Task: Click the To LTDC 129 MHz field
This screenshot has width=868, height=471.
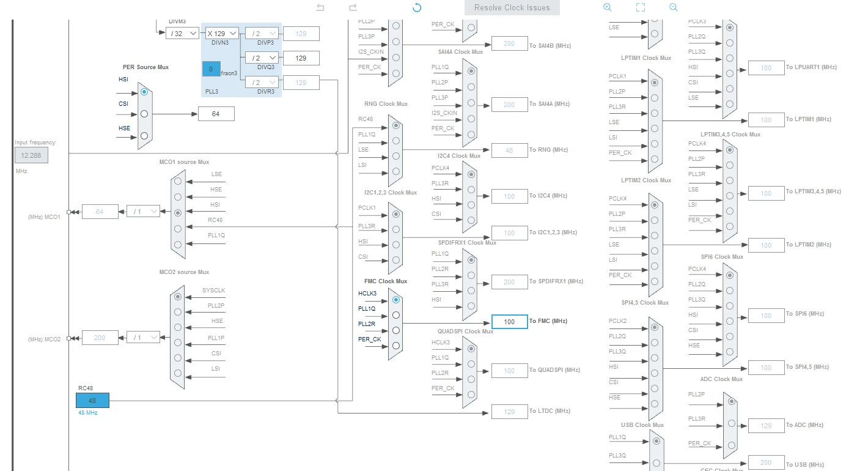Action: (509, 412)
